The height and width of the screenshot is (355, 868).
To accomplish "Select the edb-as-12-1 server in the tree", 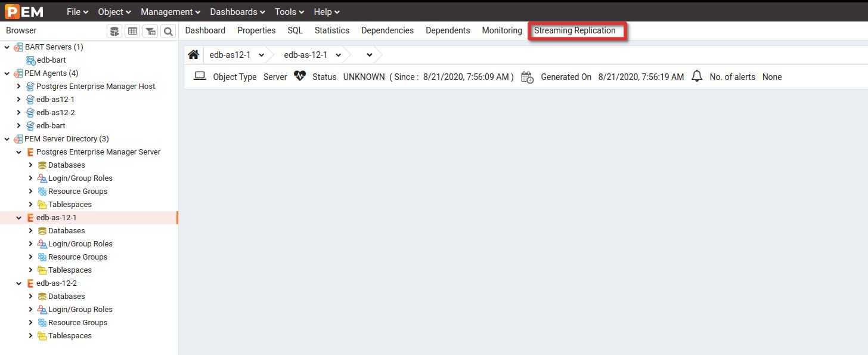I will pos(57,218).
